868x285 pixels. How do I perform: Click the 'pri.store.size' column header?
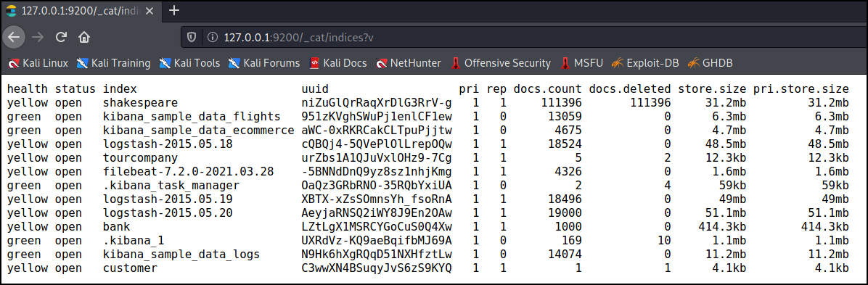[801, 89]
